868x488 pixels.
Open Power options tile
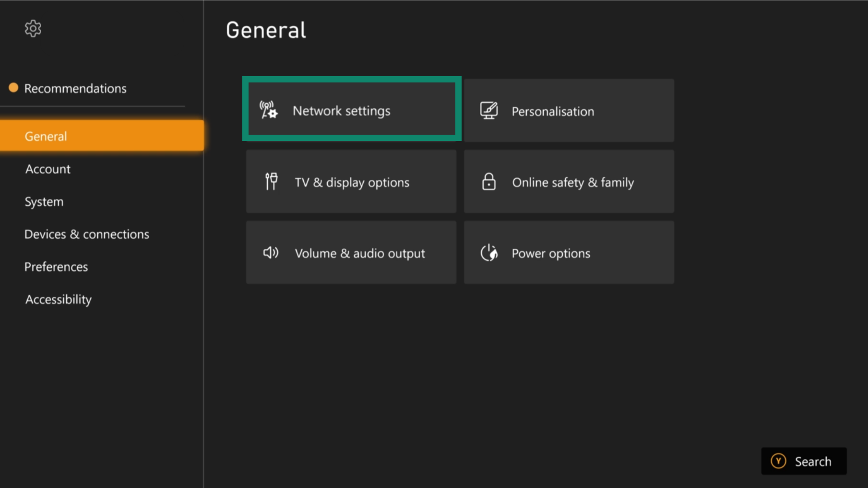click(569, 252)
